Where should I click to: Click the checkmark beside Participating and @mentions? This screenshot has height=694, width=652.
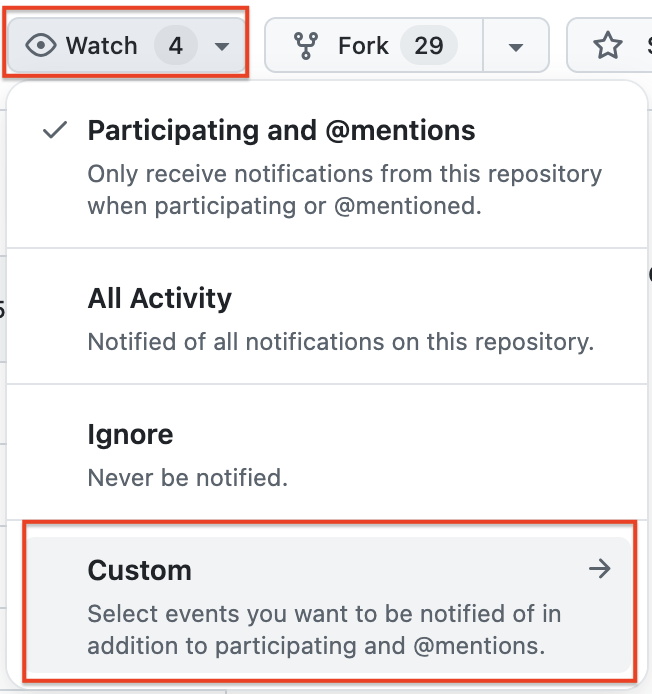click(56, 131)
